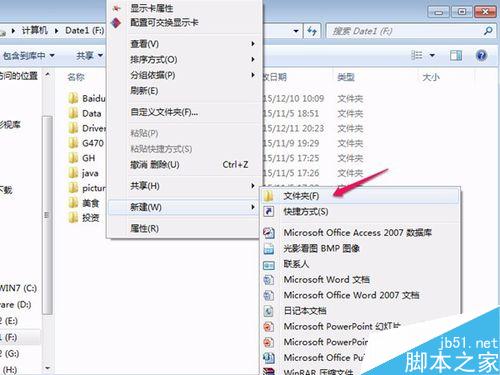500x375 pixels.
Task: Select the (G:) drive in the sidebar
Action: [x=10, y=353]
